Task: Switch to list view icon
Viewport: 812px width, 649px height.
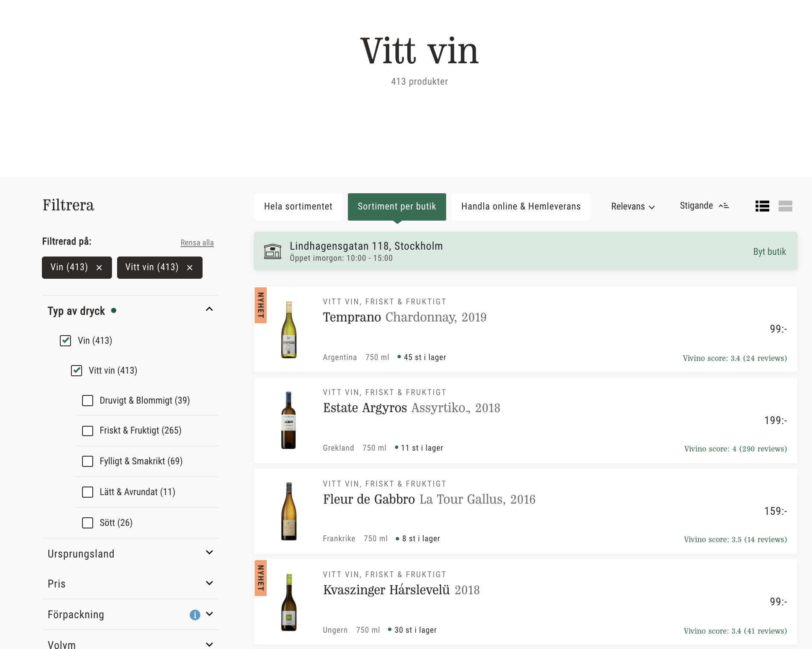Action: 762,206
